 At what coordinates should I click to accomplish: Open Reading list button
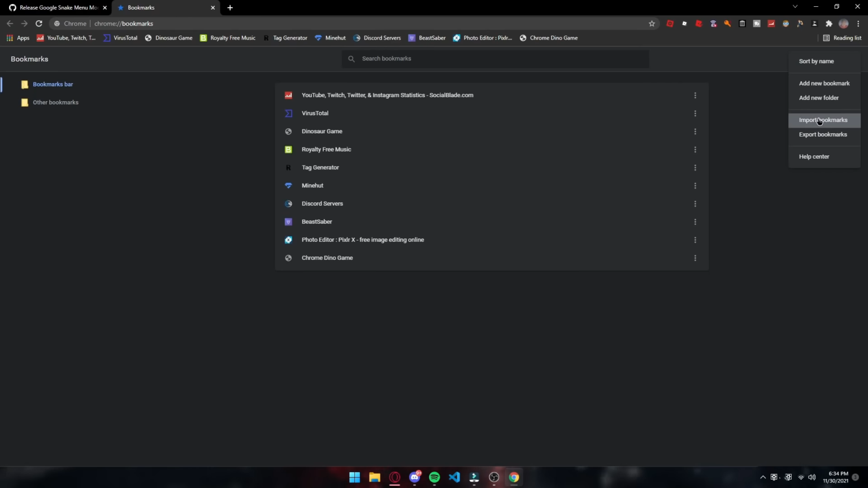pos(841,38)
